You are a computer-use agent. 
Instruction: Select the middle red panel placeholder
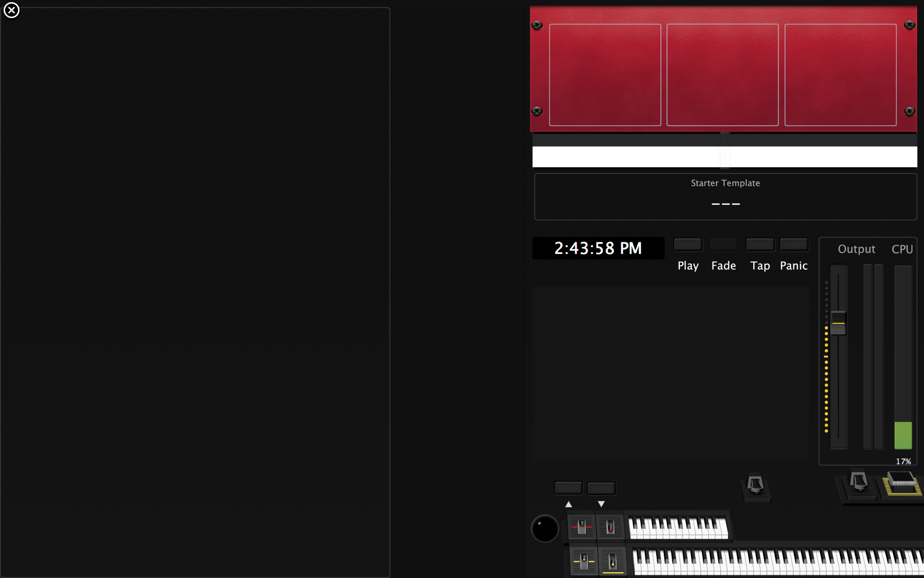tap(722, 75)
